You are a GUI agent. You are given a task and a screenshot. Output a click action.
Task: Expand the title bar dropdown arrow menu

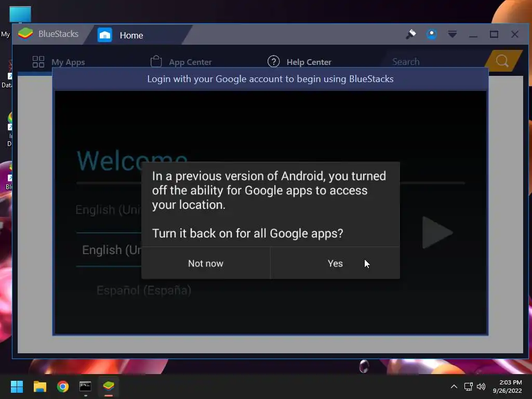(x=453, y=34)
